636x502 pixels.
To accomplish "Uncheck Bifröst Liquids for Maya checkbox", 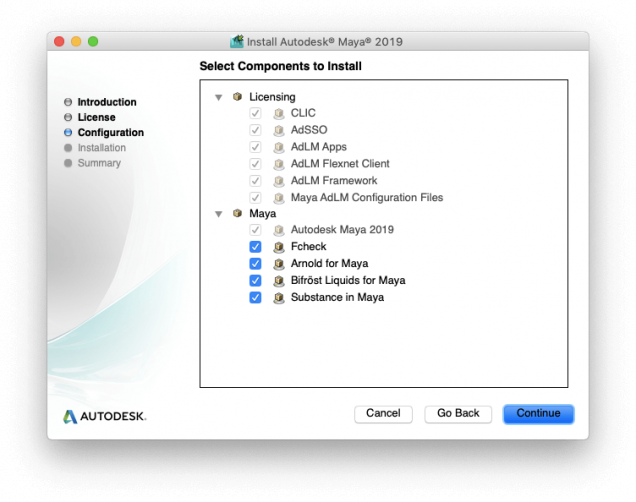I will pos(255,281).
